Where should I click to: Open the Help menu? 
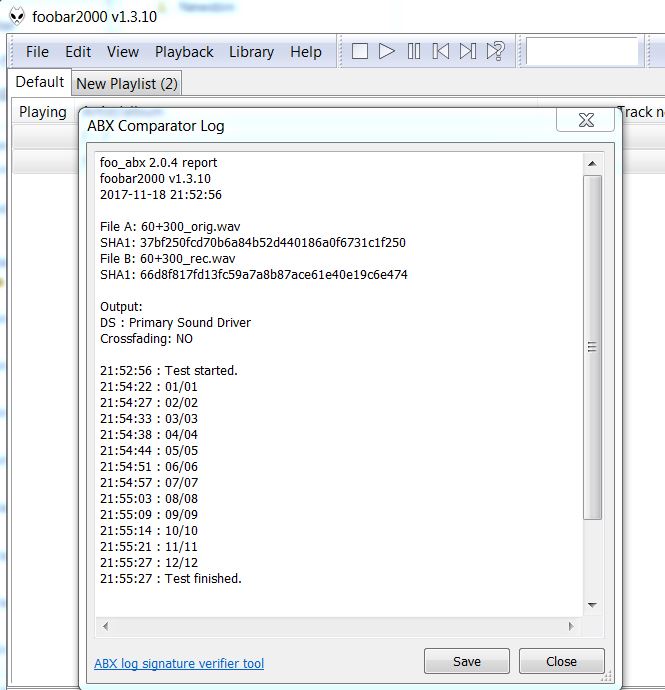305,52
